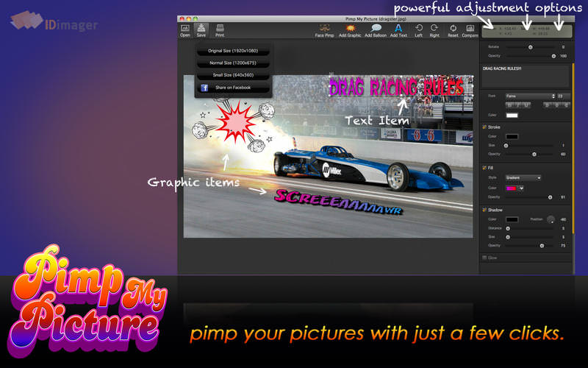
Task: Click the Shadow Size slider handle
Action: point(508,237)
